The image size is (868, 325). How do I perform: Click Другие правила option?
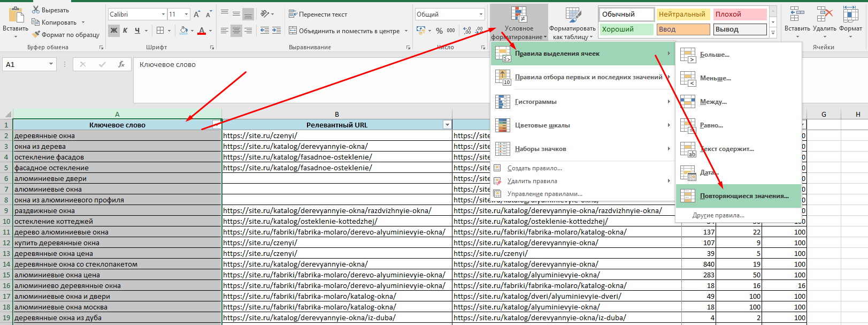739,215
